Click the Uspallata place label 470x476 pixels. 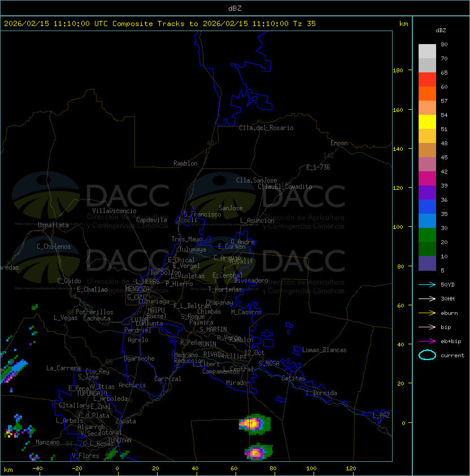(x=53, y=225)
